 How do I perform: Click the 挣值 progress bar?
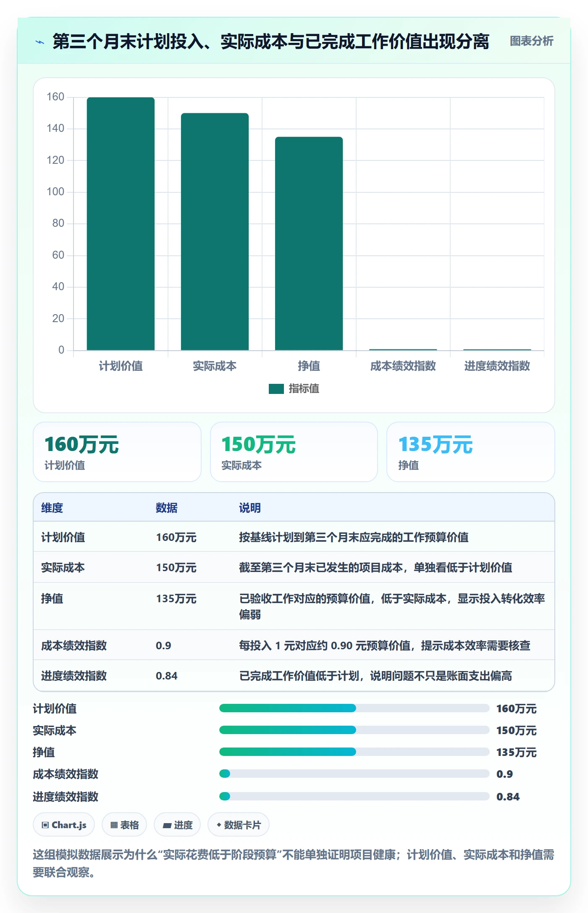pyautogui.click(x=354, y=752)
